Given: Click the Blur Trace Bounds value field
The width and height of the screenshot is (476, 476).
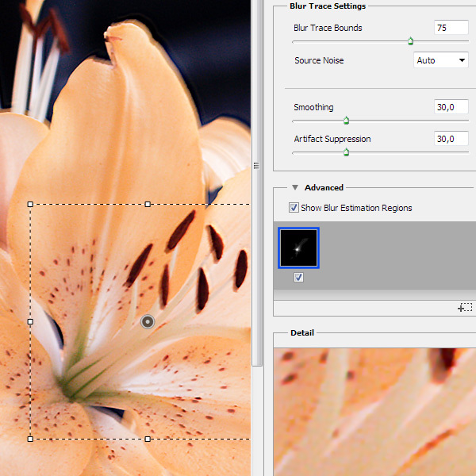Looking at the screenshot, I should [451, 28].
